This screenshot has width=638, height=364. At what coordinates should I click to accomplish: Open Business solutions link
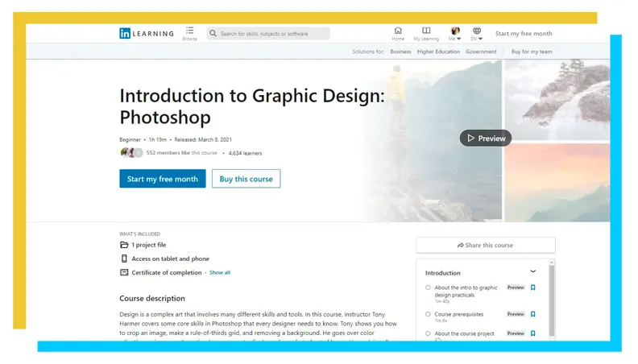coord(400,52)
